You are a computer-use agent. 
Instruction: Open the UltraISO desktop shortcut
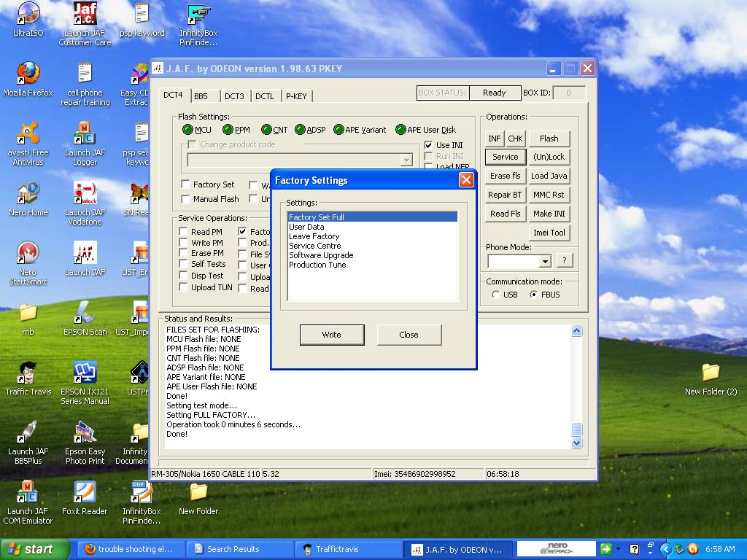[28, 20]
